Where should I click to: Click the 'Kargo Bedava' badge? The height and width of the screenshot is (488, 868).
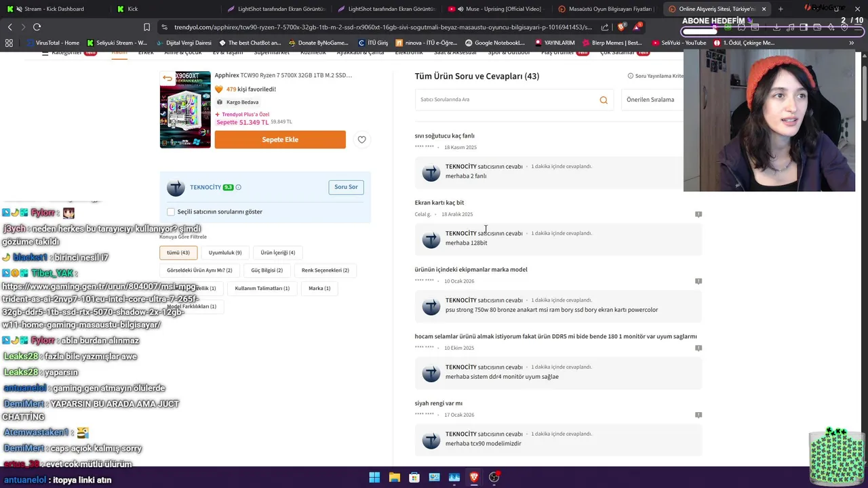(238, 102)
